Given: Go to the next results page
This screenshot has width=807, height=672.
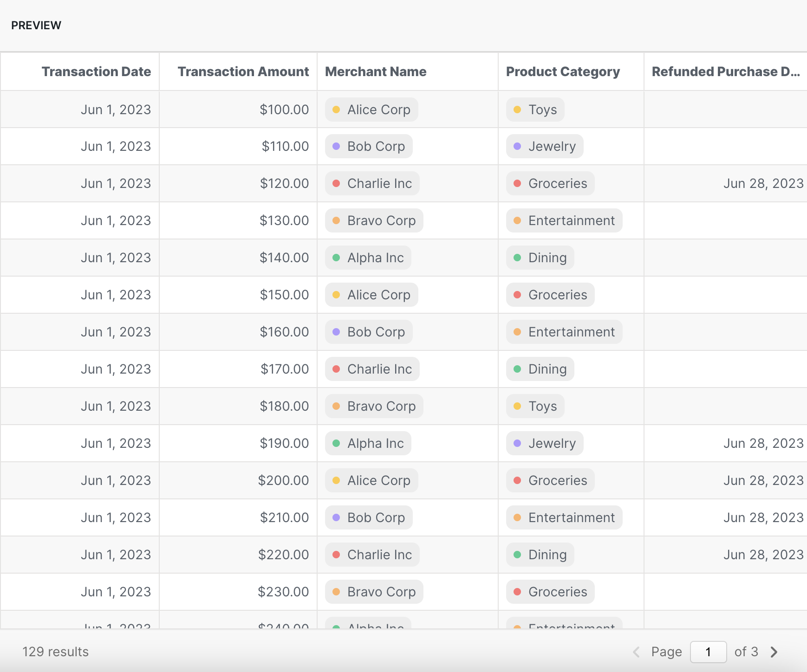Looking at the screenshot, I should click(774, 652).
